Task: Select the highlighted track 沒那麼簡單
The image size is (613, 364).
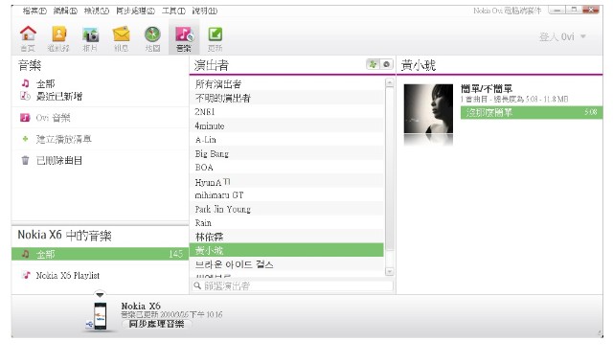Action: coord(532,113)
